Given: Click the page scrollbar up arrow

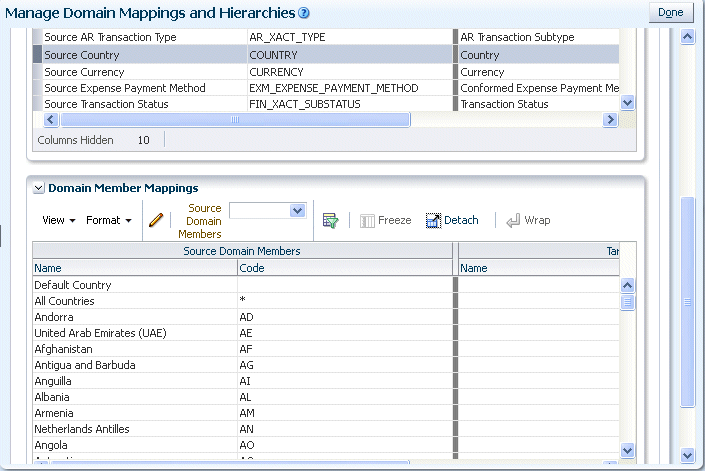Looking at the screenshot, I should click(x=687, y=36).
